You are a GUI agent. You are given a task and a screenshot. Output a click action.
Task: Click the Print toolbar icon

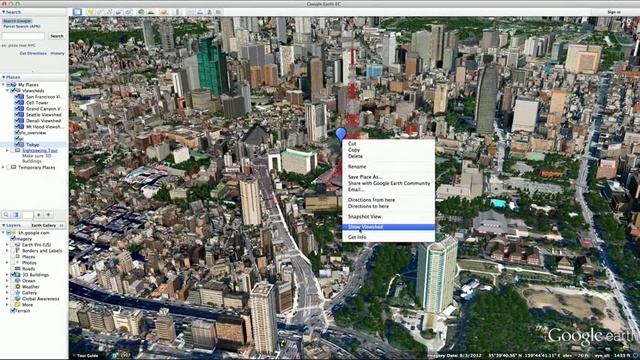click(200, 12)
